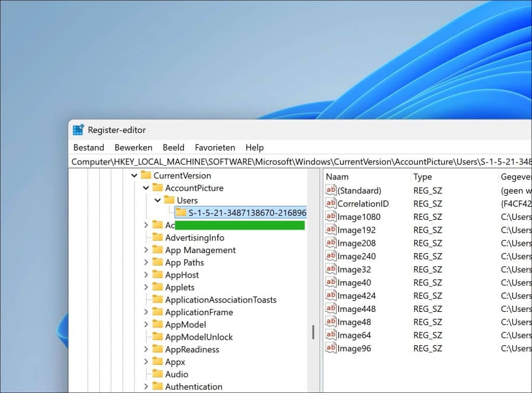The height and width of the screenshot is (393, 532).
Task: Collapse the CurrentVersion tree node
Action: coord(135,176)
